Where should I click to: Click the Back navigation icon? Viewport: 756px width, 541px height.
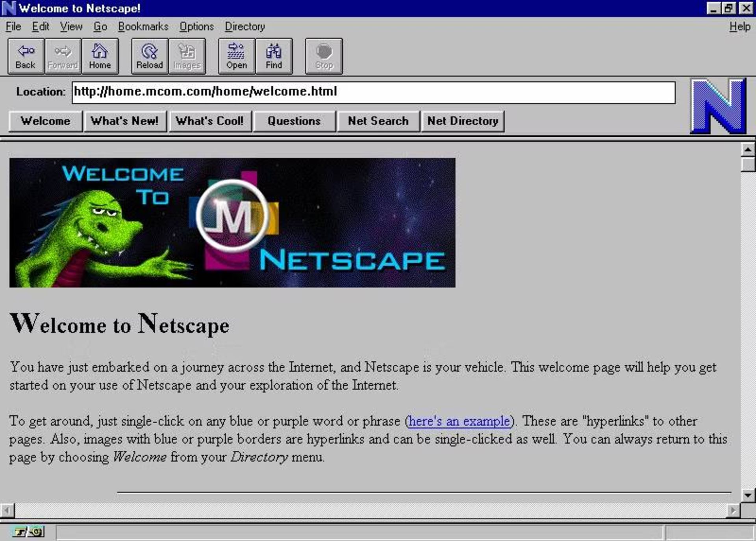[25, 56]
